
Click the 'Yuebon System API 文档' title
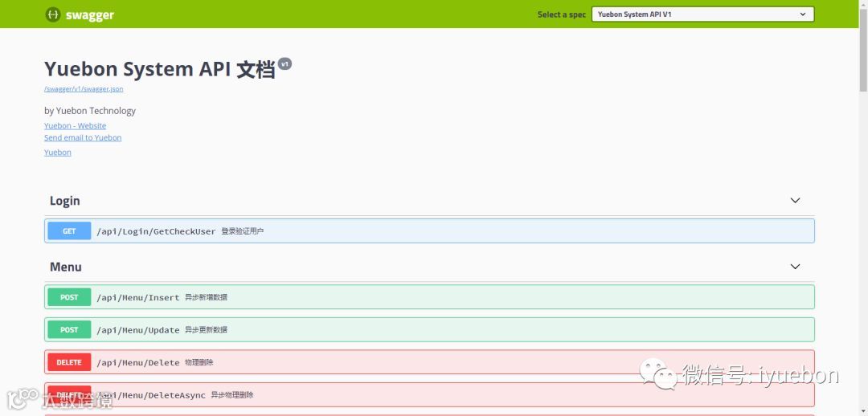(x=159, y=70)
